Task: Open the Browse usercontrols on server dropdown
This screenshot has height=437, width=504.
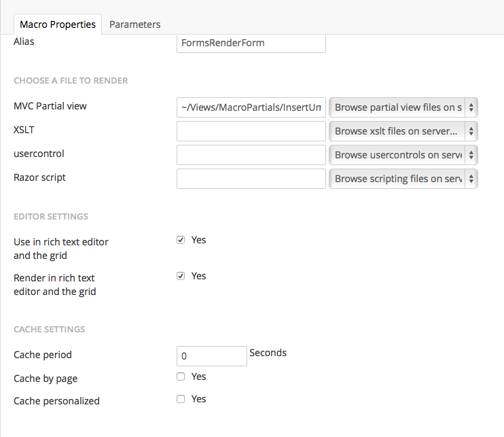Action: point(403,155)
